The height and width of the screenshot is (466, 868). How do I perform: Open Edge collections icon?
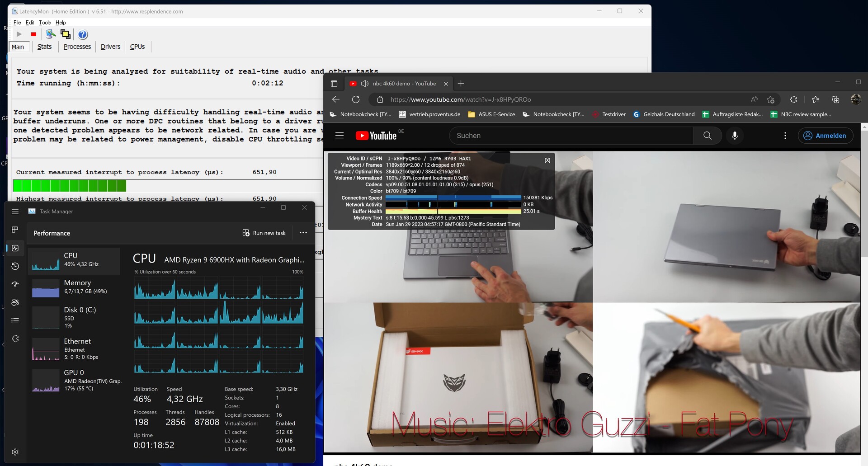[x=835, y=99]
